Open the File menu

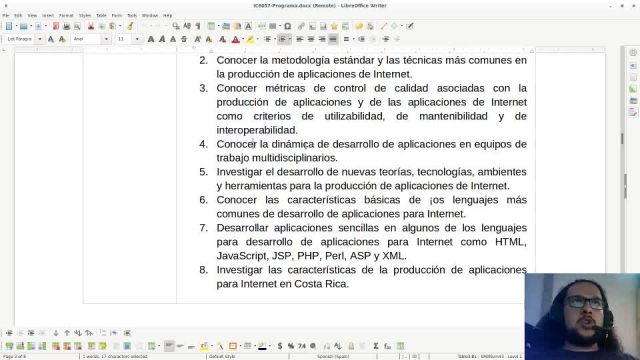6,16
